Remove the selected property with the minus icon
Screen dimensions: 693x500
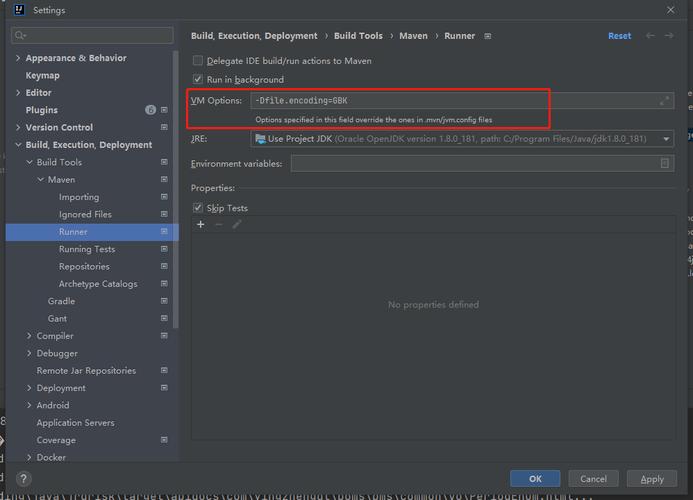click(219, 225)
